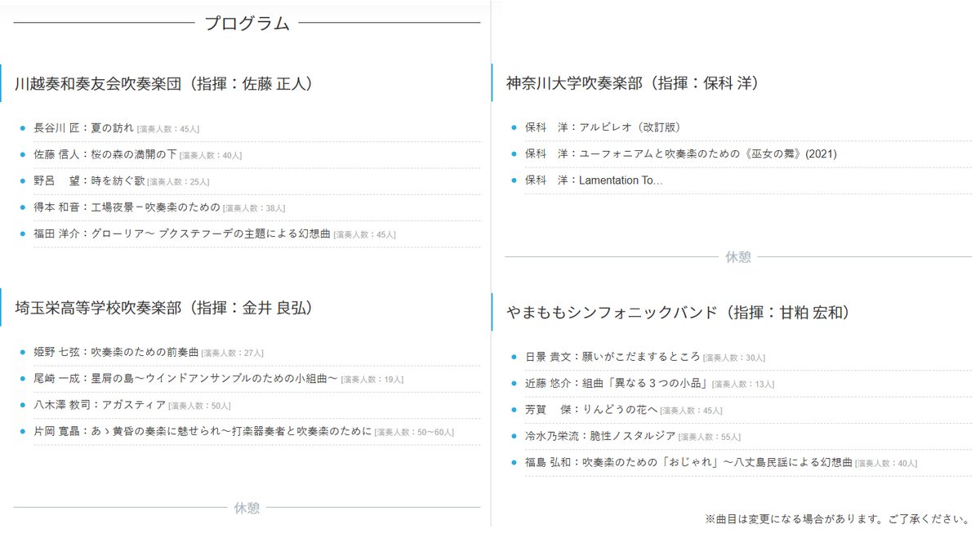Click the bullet next to 夏の訪れ
This screenshot has width=980, height=538.
pos(22,126)
